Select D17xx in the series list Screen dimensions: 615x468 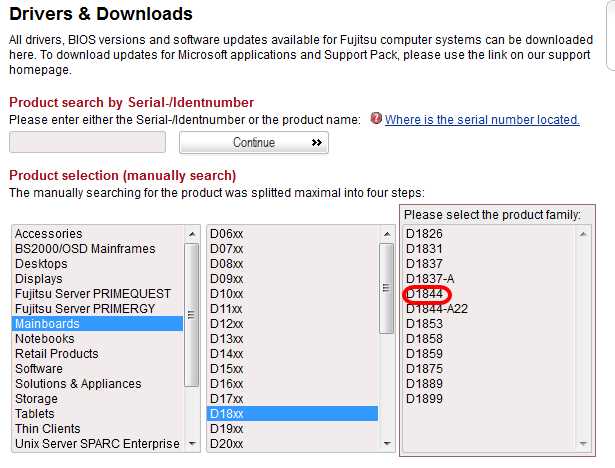(x=292, y=399)
